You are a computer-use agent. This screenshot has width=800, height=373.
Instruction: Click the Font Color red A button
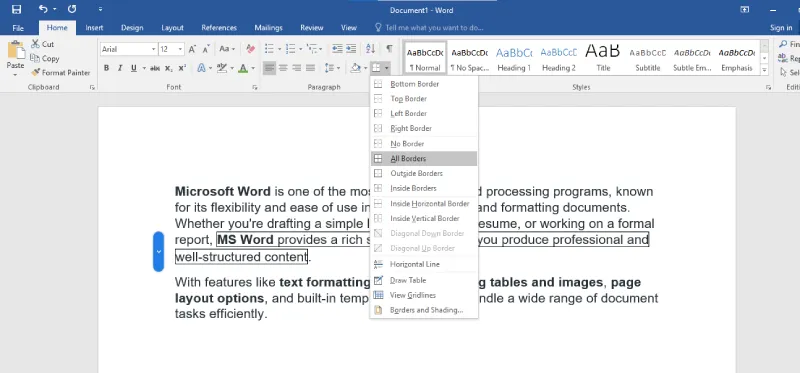click(x=243, y=68)
